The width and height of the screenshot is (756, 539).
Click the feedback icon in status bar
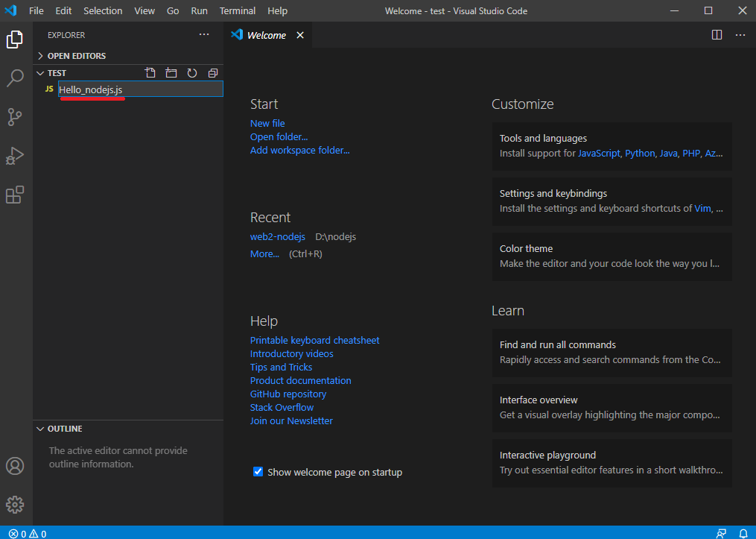[x=721, y=534]
